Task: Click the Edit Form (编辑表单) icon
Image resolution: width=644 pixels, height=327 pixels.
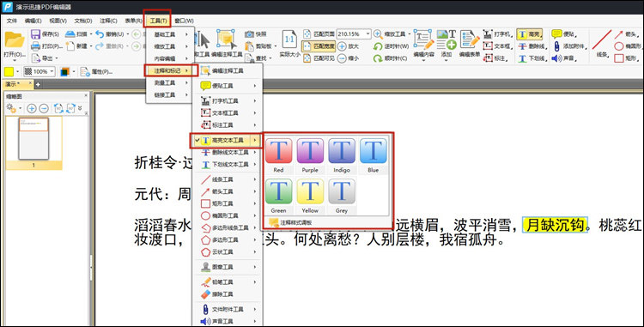Action: click(x=470, y=39)
